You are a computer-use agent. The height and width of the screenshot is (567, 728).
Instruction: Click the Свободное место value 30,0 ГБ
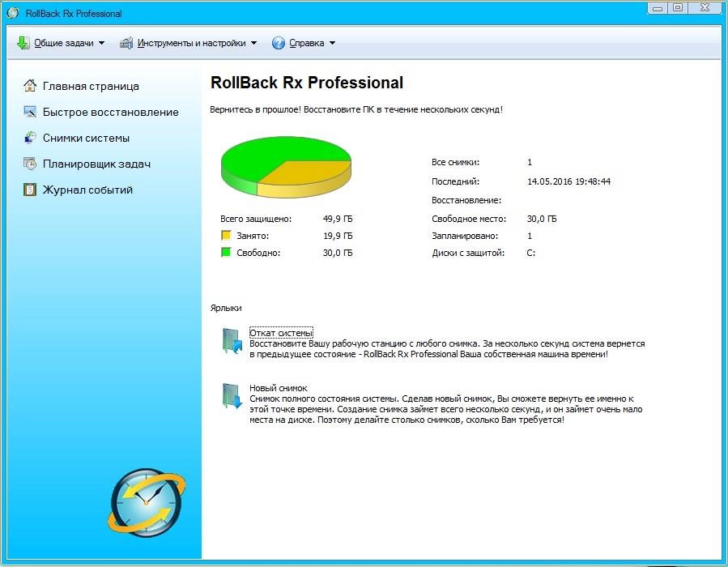click(x=542, y=219)
